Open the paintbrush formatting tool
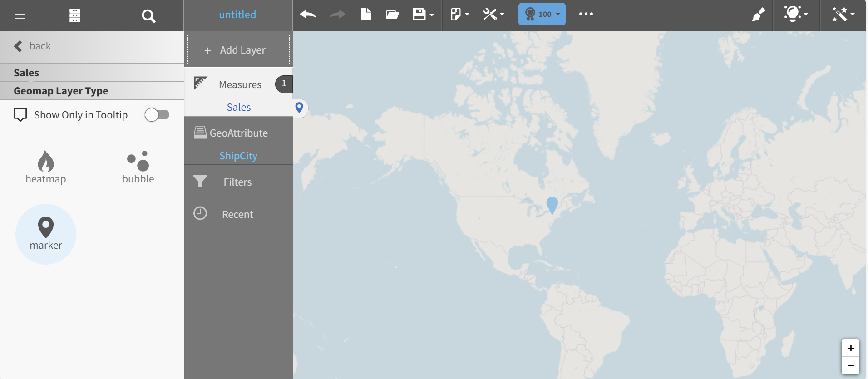This screenshot has width=868, height=379. point(758,15)
